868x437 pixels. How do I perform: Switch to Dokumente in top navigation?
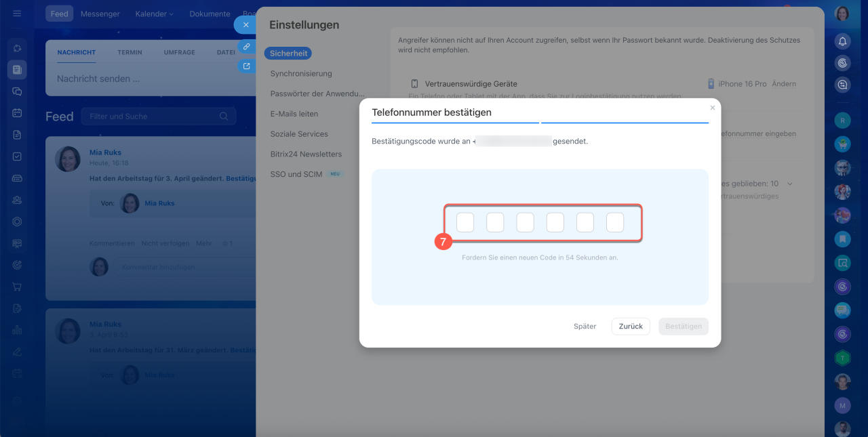pyautogui.click(x=210, y=14)
